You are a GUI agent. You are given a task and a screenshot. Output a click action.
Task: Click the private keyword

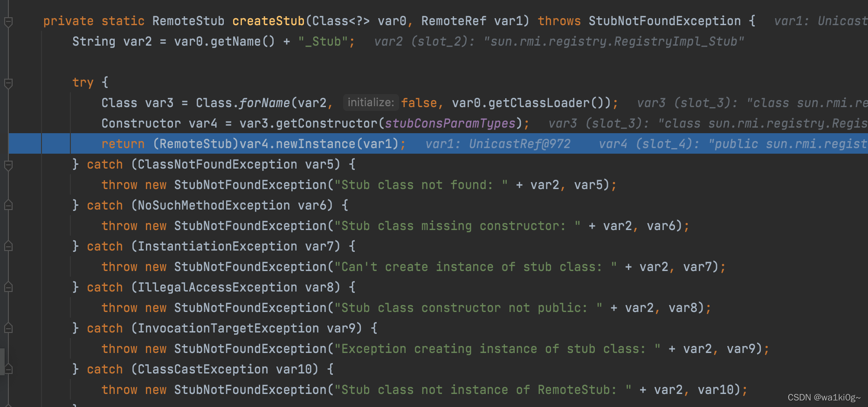69,21
